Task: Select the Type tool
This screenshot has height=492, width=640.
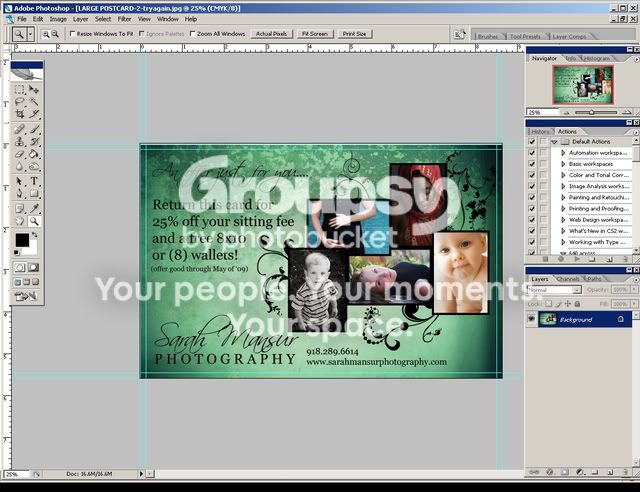Action: (34, 181)
